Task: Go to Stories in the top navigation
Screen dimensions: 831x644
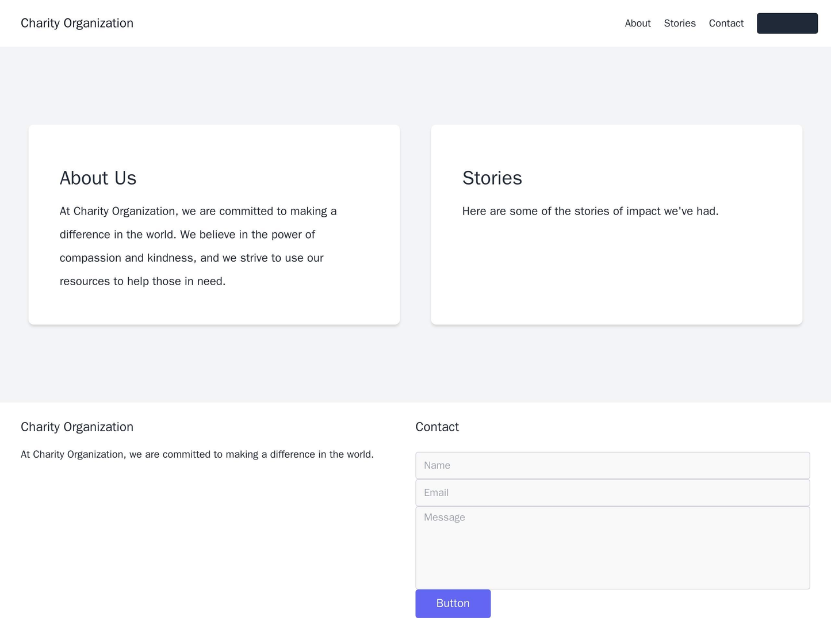Action: tap(679, 23)
